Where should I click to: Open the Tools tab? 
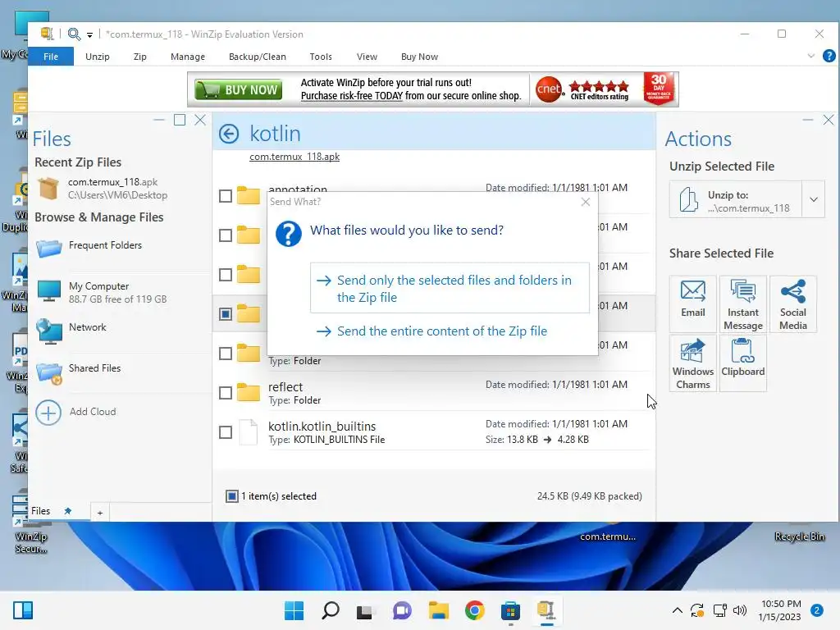click(321, 57)
